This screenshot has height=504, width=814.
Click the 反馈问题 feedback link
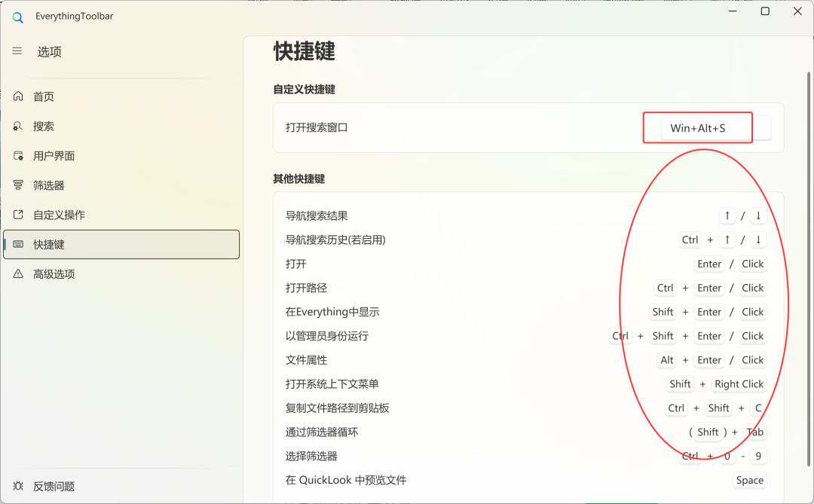click(54, 486)
